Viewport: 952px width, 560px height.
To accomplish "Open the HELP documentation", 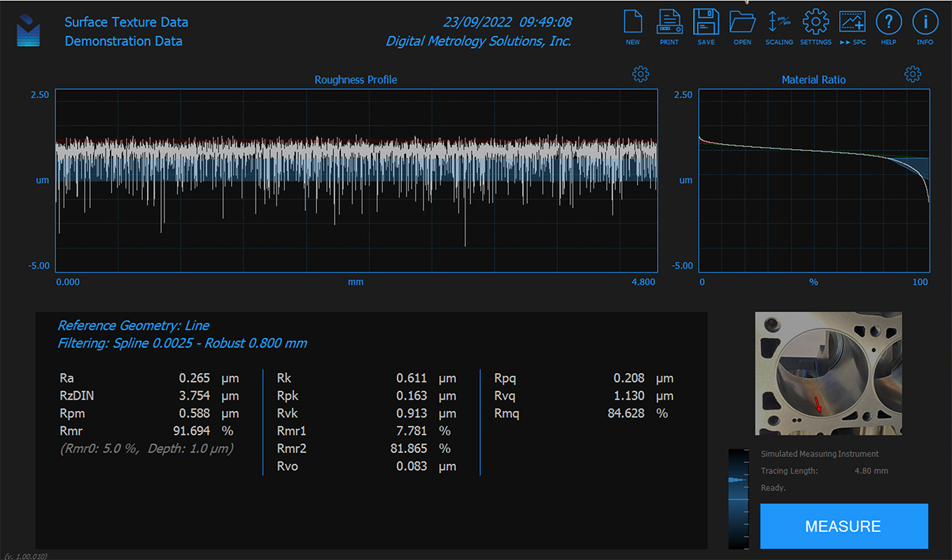I will [x=889, y=27].
